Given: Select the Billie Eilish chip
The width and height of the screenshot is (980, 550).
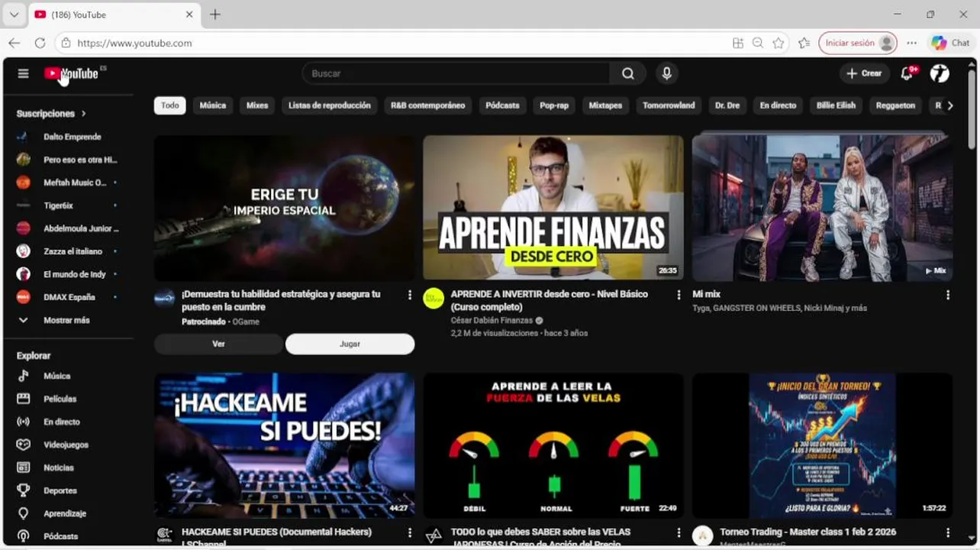Looking at the screenshot, I should [836, 105].
